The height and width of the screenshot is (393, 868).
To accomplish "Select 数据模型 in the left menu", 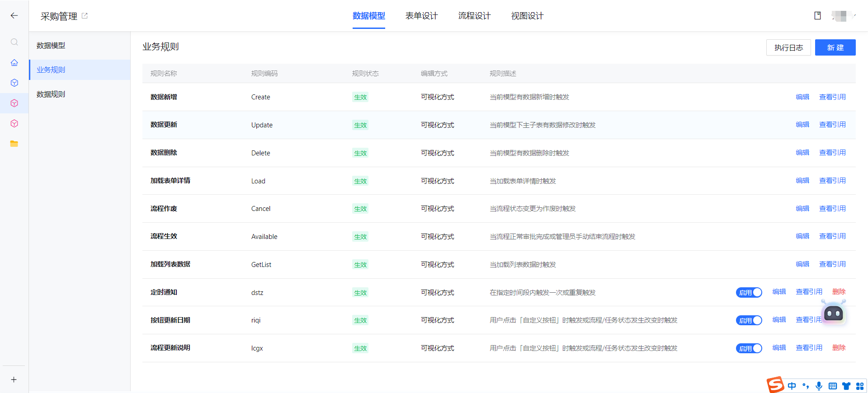I will click(80, 46).
